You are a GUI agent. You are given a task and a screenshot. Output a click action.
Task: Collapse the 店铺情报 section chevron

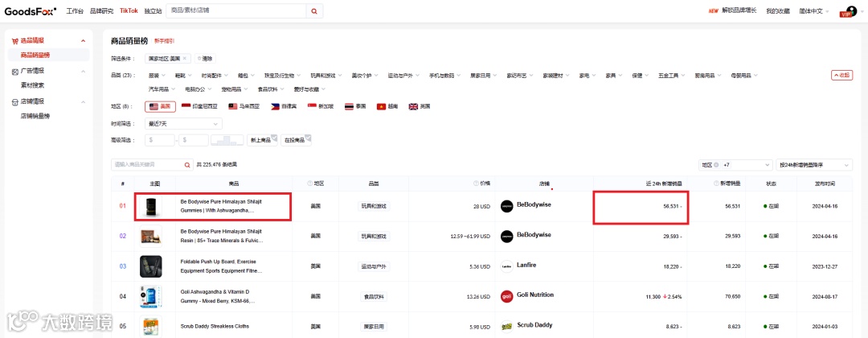coord(83,101)
